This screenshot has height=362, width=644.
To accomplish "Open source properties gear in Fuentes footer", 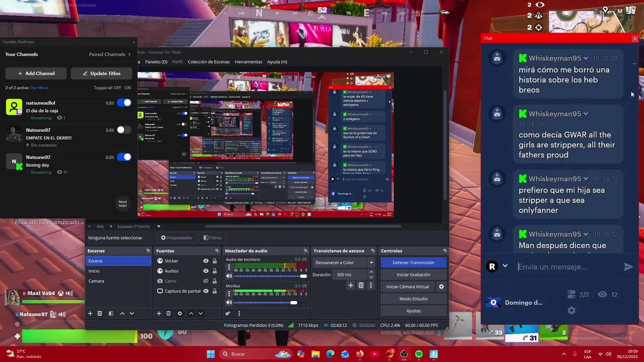I will (180, 313).
